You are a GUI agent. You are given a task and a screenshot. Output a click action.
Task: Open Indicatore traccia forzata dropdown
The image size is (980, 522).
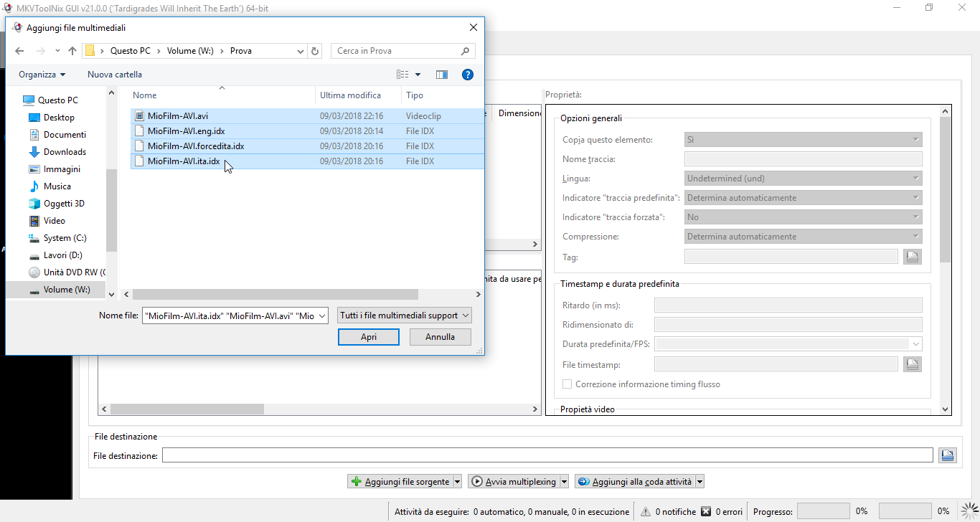(804, 217)
